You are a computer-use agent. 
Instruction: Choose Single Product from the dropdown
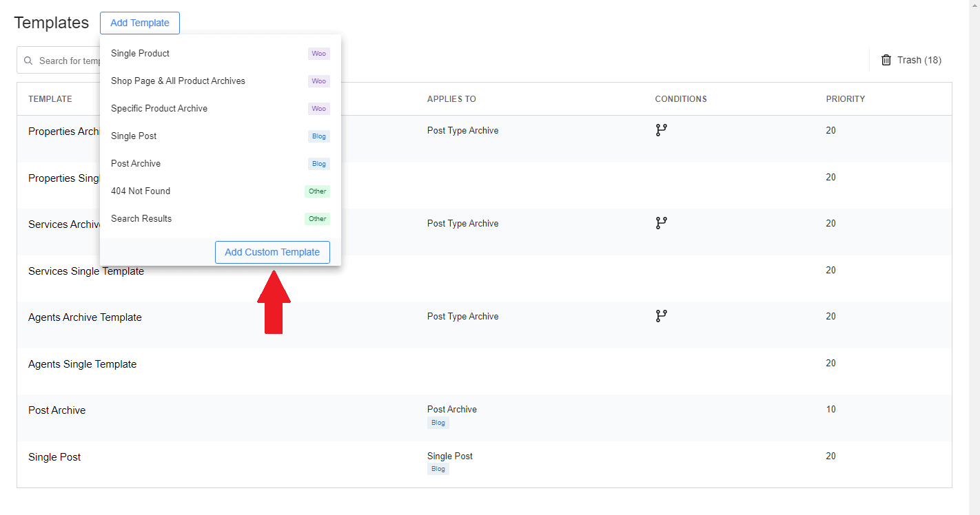coord(140,54)
